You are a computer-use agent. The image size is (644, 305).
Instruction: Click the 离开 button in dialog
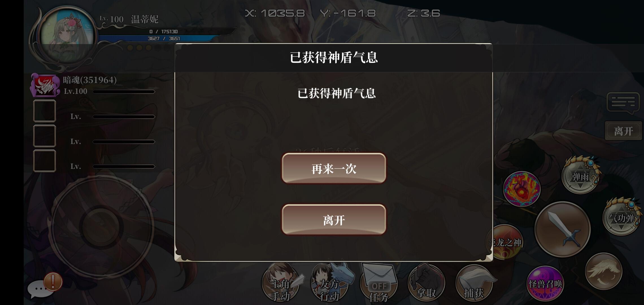pyautogui.click(x=334, y=220)
